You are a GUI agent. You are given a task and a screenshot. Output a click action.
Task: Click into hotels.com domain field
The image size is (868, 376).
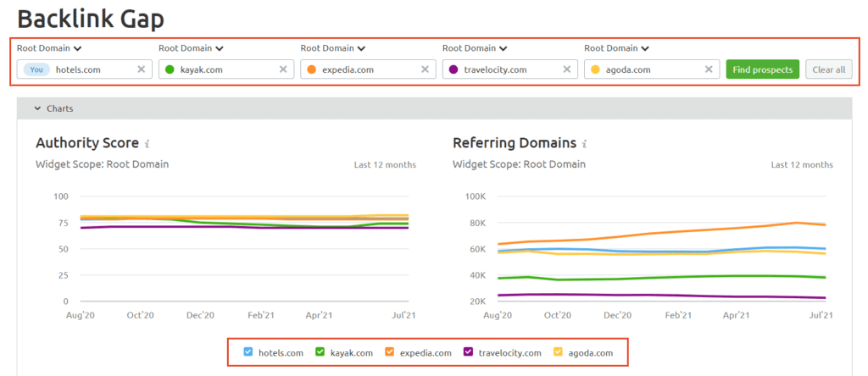click(84, 69)
